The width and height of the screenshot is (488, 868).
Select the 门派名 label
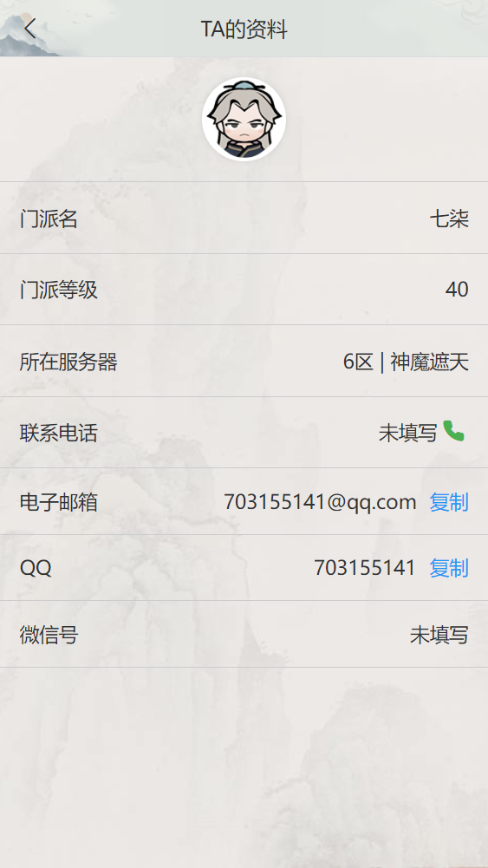(49, 219)
